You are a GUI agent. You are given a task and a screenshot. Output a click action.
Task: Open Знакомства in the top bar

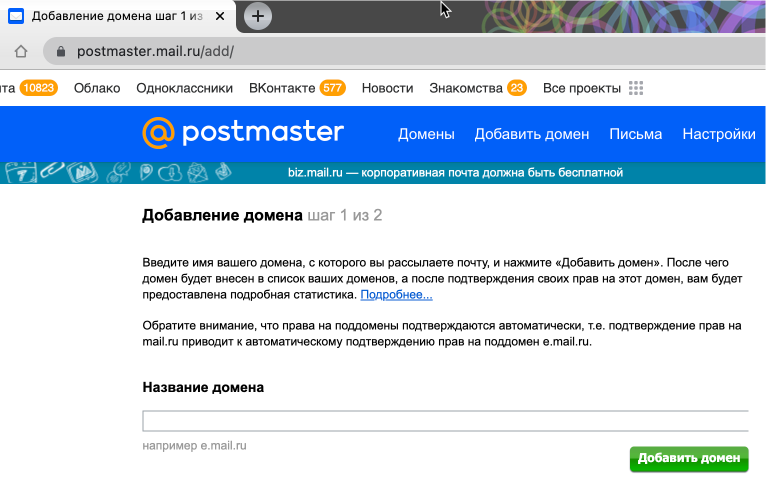(x=466, y=88)
